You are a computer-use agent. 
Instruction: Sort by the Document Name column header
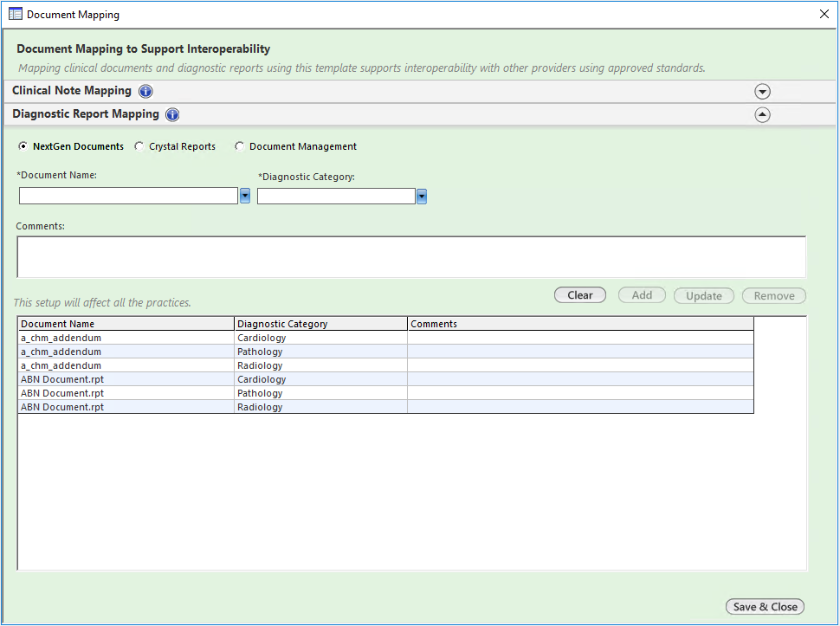(x=126, y=324)
